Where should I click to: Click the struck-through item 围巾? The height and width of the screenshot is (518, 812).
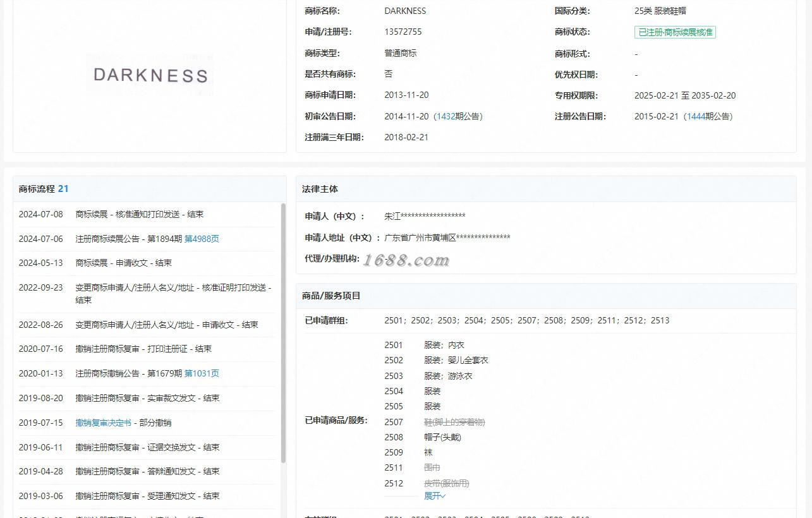tap(432, 467)
